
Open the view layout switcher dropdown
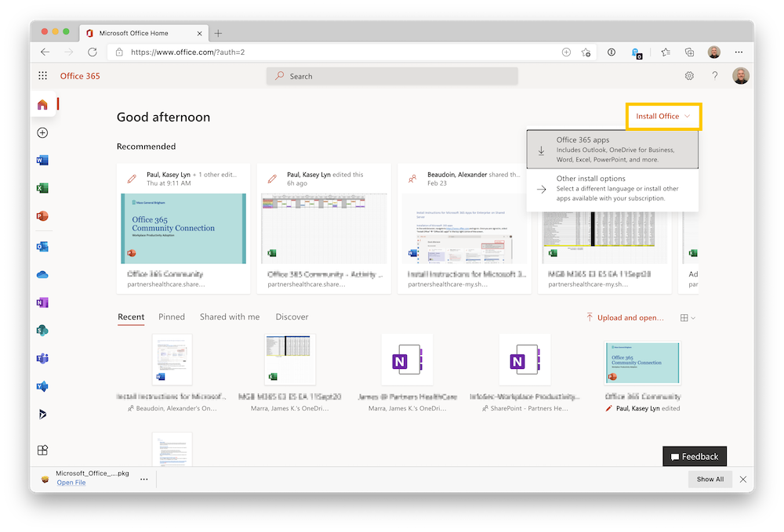[688, 317]
